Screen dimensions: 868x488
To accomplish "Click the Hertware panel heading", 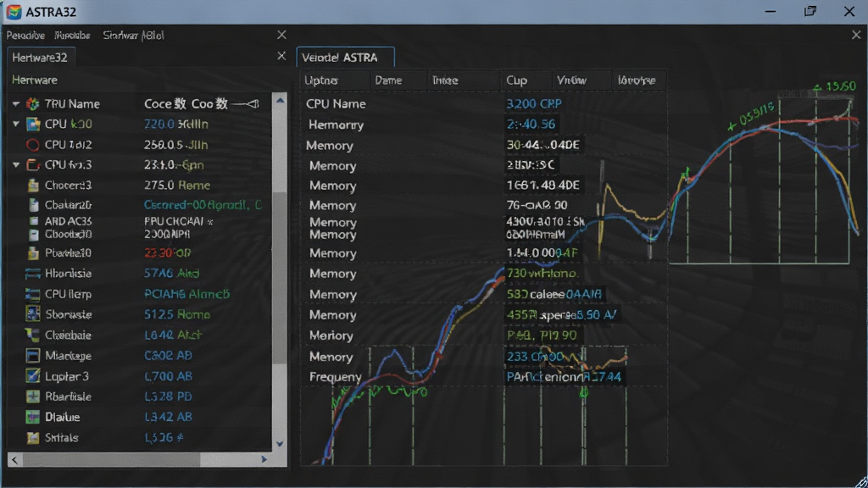I will pyautogui.click(x=35, y=80).
